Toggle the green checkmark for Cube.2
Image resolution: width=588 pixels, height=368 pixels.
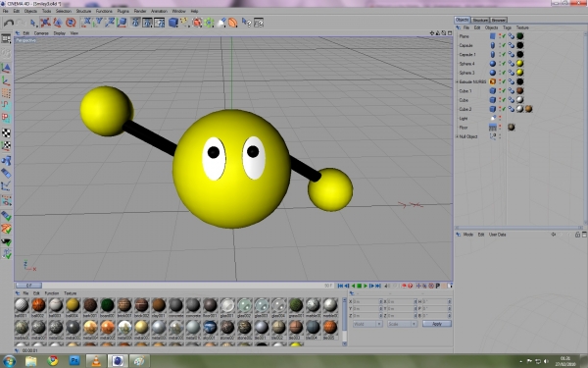504,109
